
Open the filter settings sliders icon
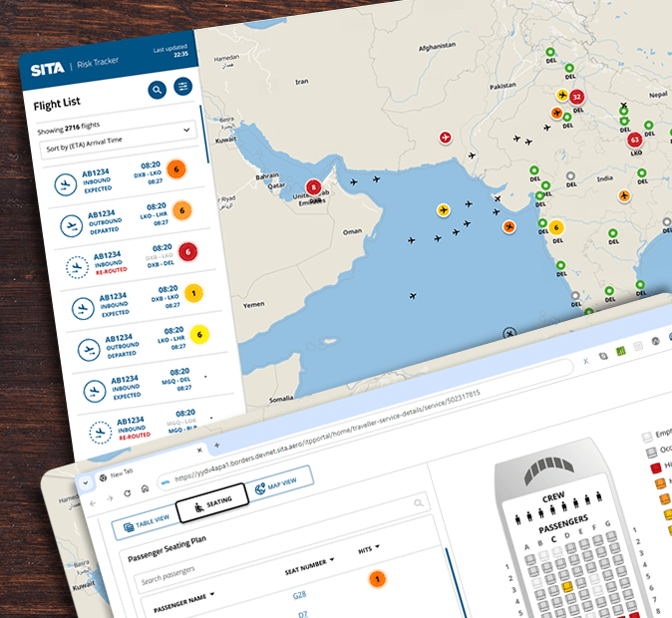coord(183,87)
